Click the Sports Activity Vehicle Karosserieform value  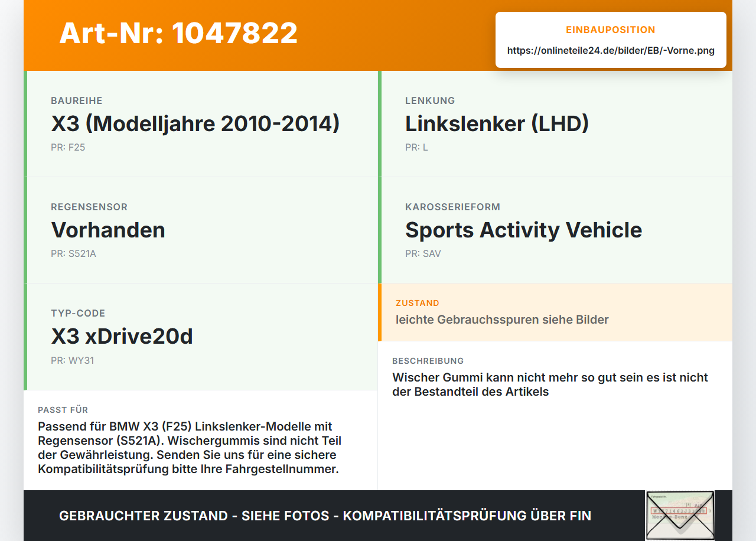523,230
